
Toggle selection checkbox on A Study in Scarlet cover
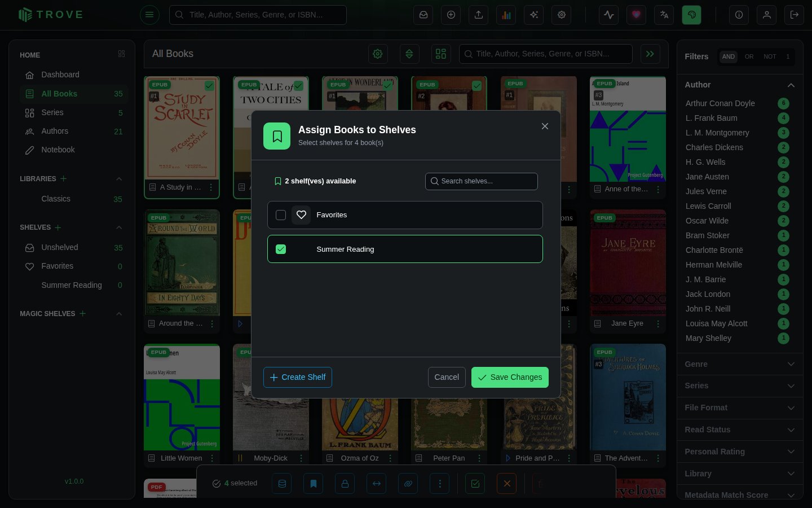209,86
